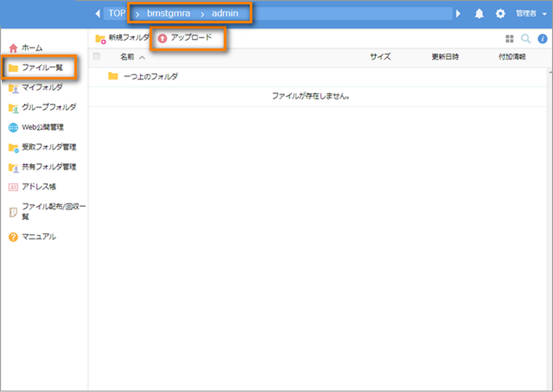Image resolution: width=553 pixels, height=392 pixels.
Task: Show notifications via the bell icon
Action: [x=479, y=13]
